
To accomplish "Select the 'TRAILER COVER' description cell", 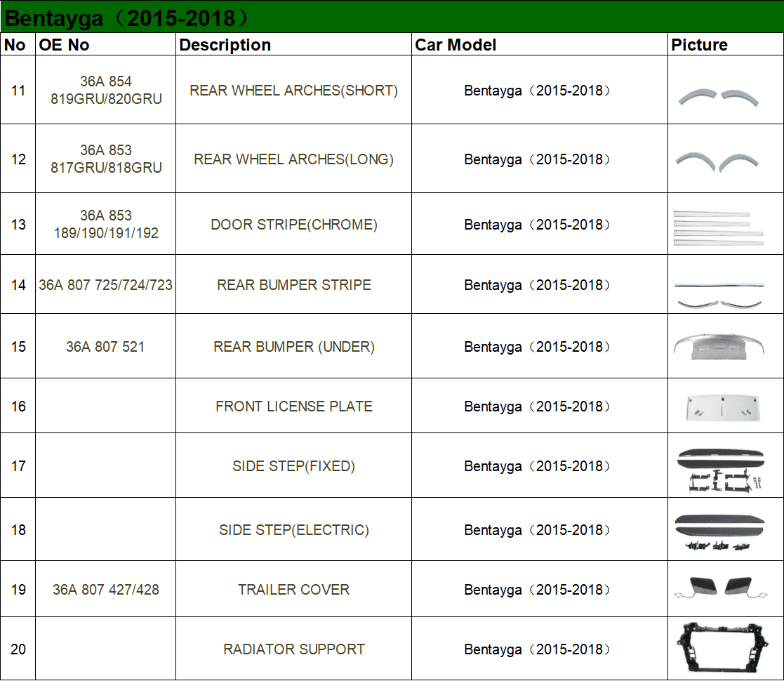I will click(x=293, y=590).
